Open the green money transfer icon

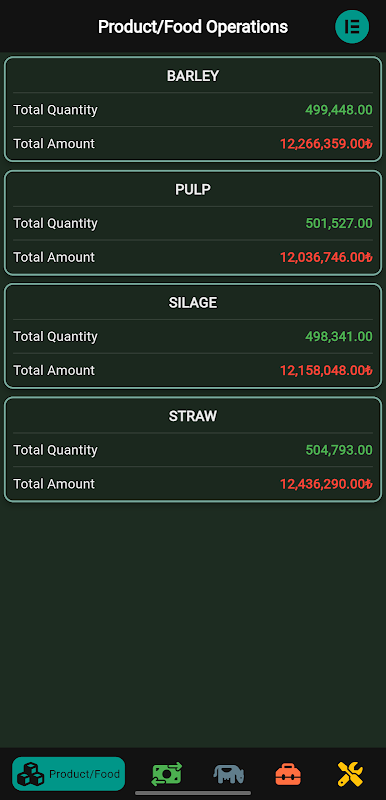pos(167,774)
